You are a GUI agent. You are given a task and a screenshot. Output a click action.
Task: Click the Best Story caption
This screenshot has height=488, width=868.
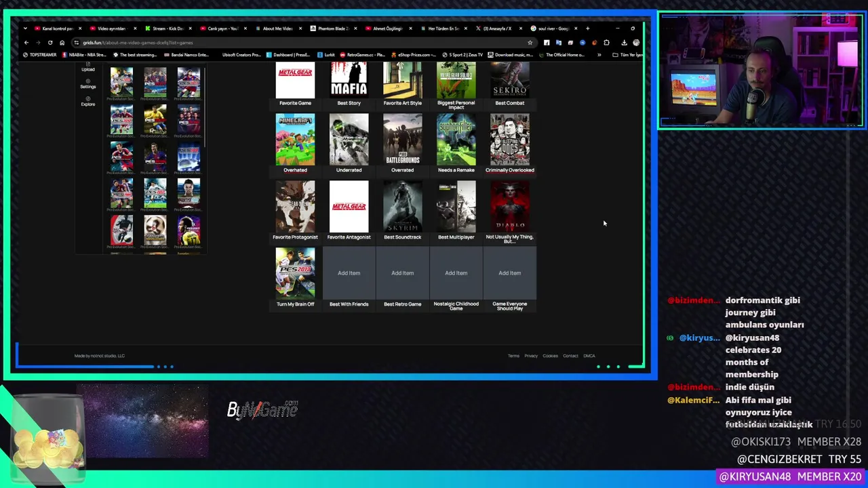click(349, 103)
